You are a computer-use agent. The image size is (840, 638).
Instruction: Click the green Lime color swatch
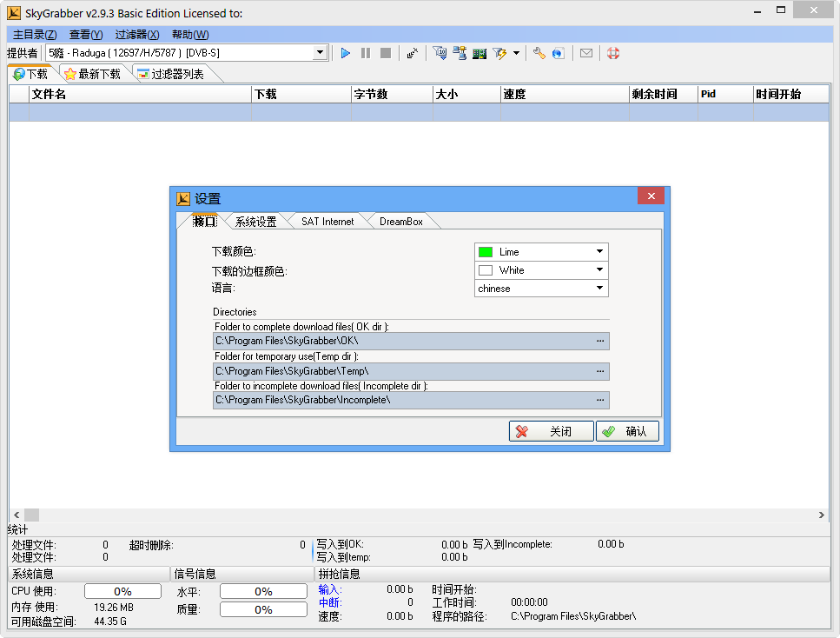[x=486, y=252]
